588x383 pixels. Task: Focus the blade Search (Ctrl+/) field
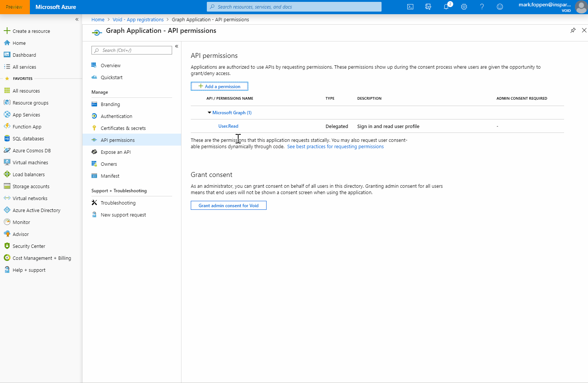132,50
